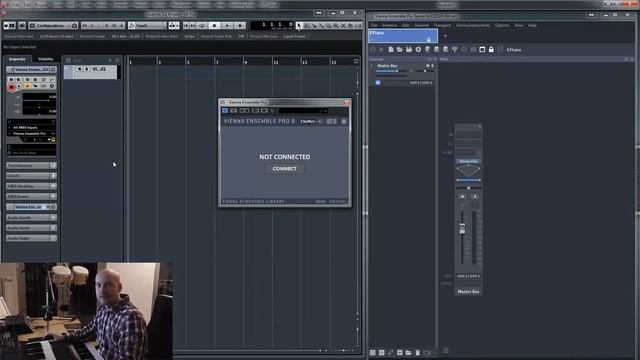Image resolution: width=640 pixels, height=360 pixels.
Task: Click the Master Bus mixer fader handle
Action: point(462,229)
